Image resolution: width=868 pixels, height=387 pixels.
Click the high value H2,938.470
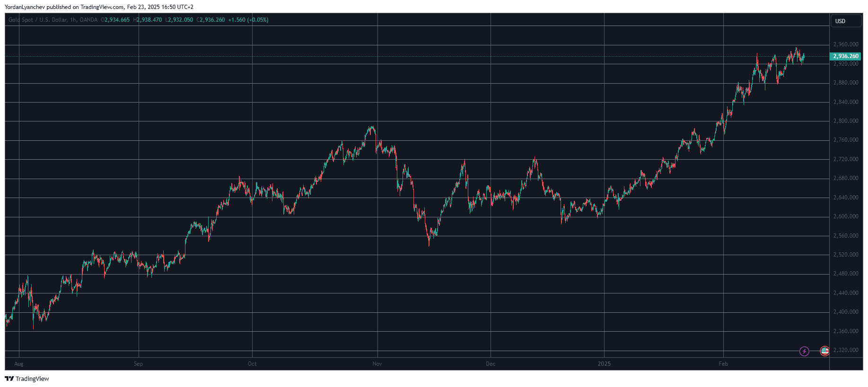[x=148, y=20]
